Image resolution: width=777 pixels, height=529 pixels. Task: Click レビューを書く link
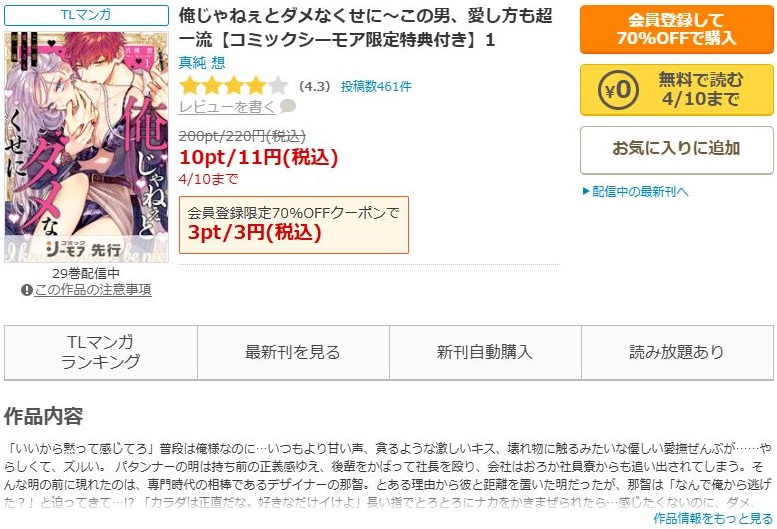click(227, 106)
